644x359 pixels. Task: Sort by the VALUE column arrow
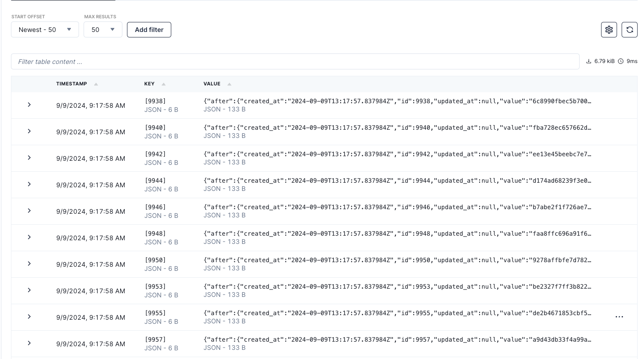(229, 84)
